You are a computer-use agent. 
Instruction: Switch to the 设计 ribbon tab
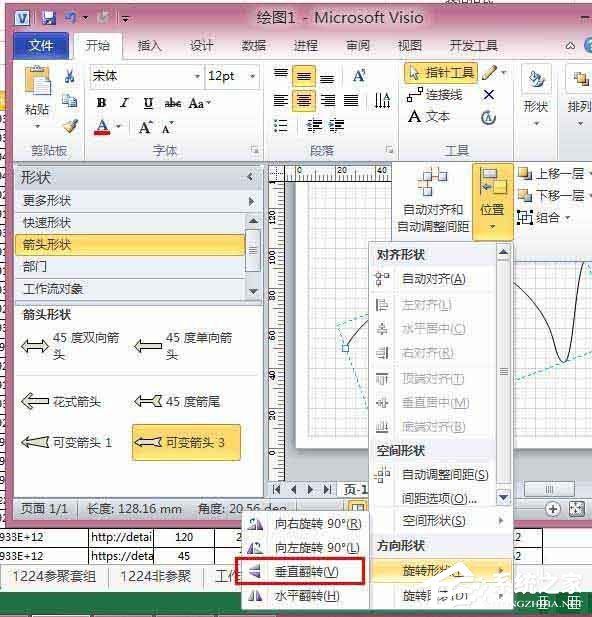202,46
